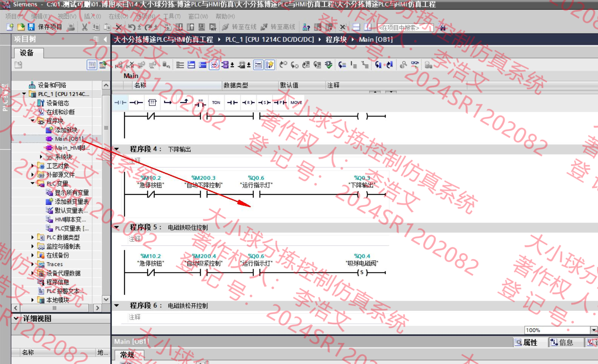
Task: Click the binoculars search icon
Action: tap(443, 28)
